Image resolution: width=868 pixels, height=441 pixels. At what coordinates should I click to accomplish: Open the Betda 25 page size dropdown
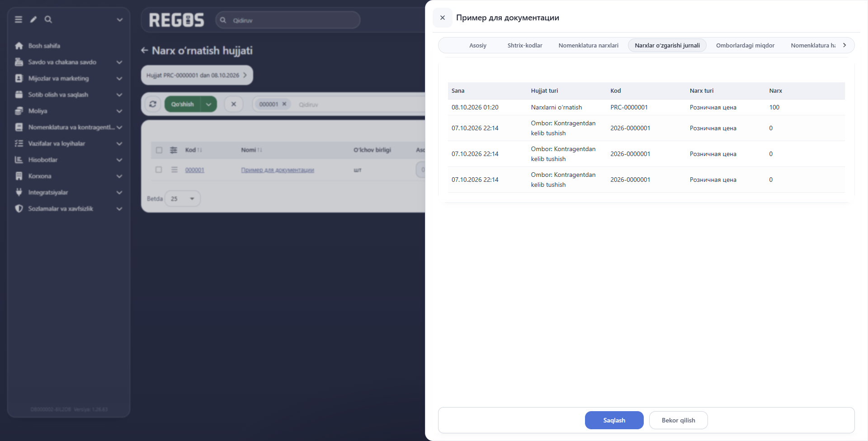click(183, 199)
